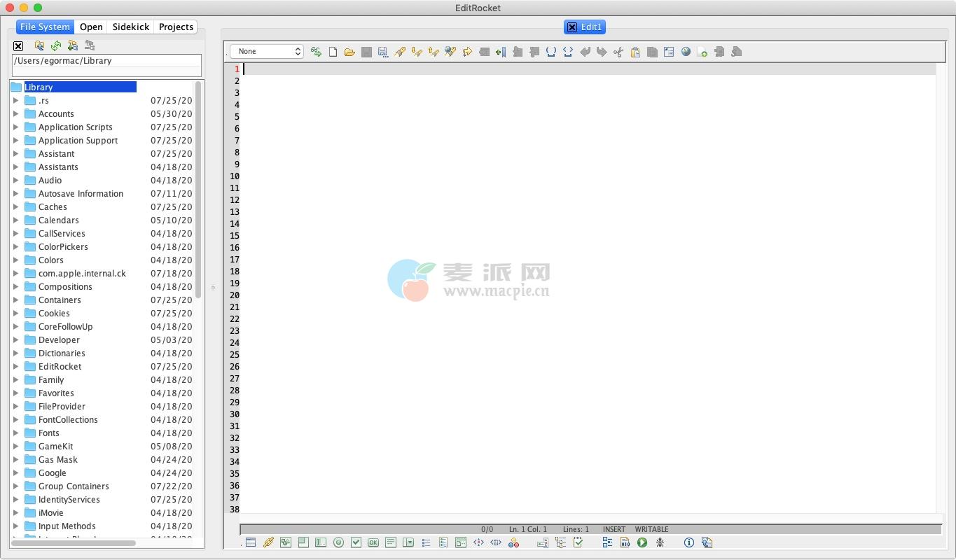Close the Edit1 tab with its X
The height and width of the screenshot is (560, 956).
(x=571, y=27)
